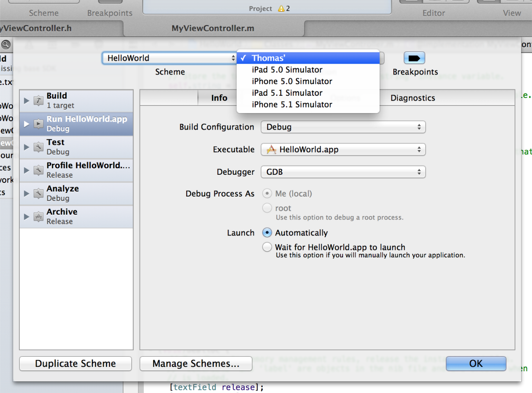Click the Run HelloWorld.app action icon
The width and height of the screenshot is (532, 393).
[38, 124]
